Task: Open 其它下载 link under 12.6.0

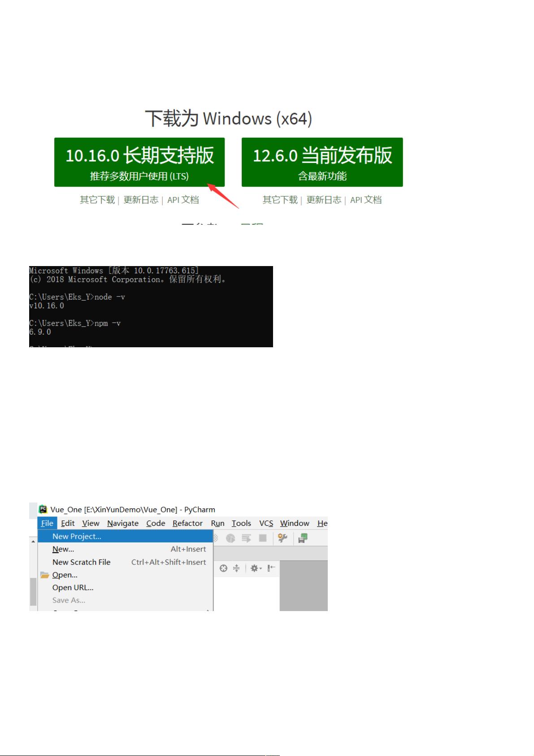Action: (x=280, y=200)
